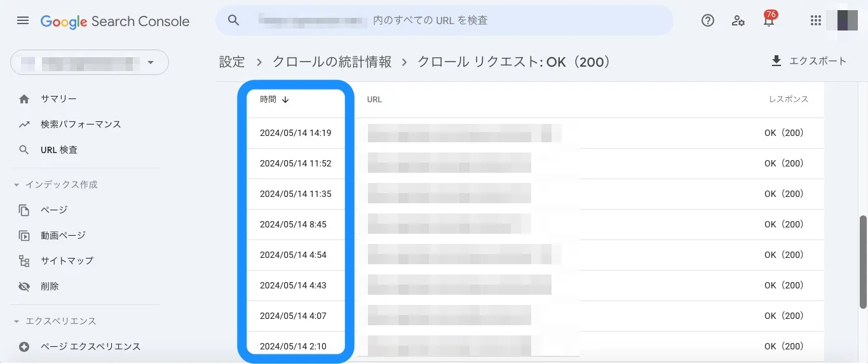This screenshot has width=868, height=364.
Task: Click the Google Search Console logo
Action: tap(115, 21)
